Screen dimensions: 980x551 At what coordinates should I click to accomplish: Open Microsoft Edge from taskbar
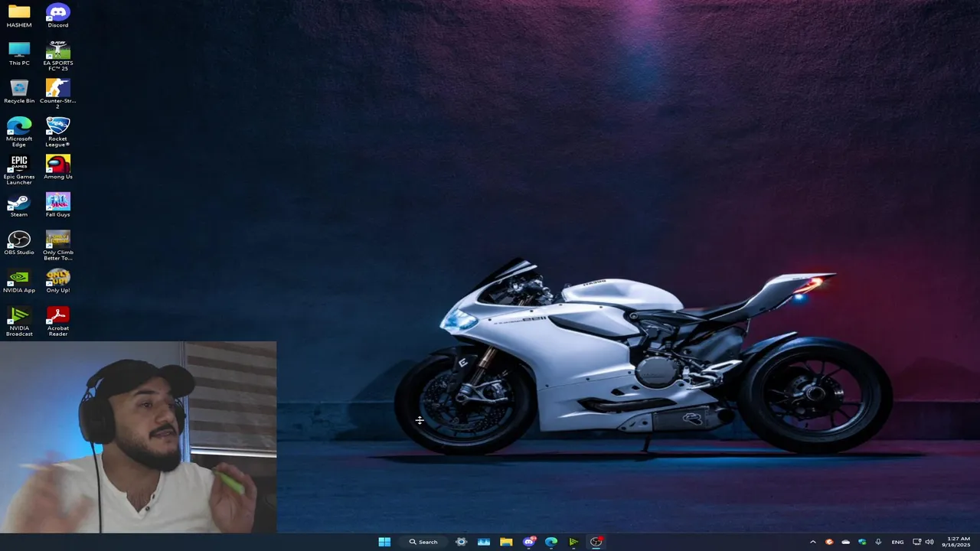pyautogui.click(x=551, y=542)
